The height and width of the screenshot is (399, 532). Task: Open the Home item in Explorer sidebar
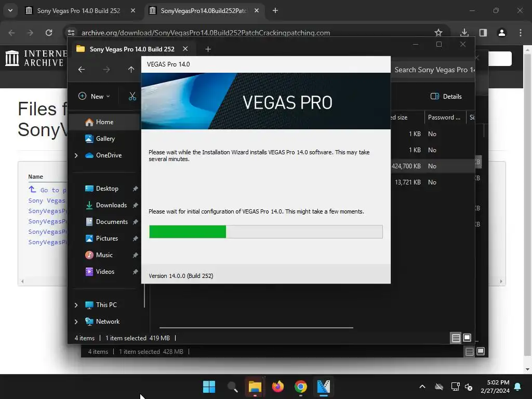[x=104, y=122]
